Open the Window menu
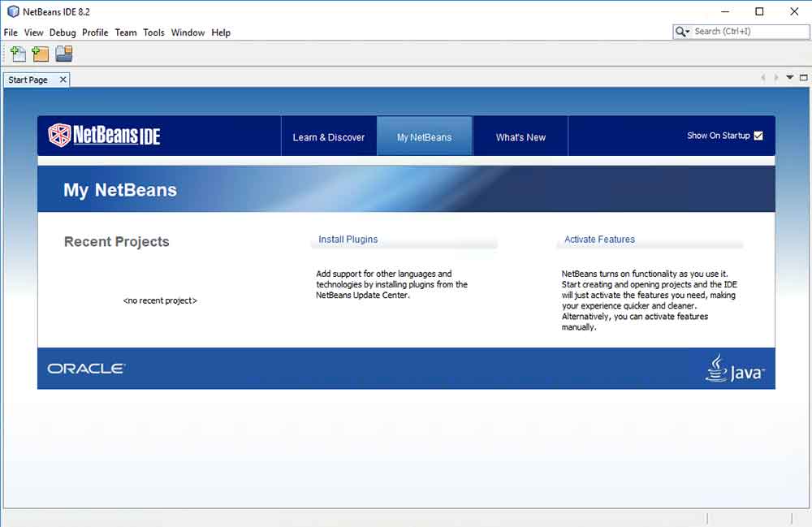 tap(188, 32)
